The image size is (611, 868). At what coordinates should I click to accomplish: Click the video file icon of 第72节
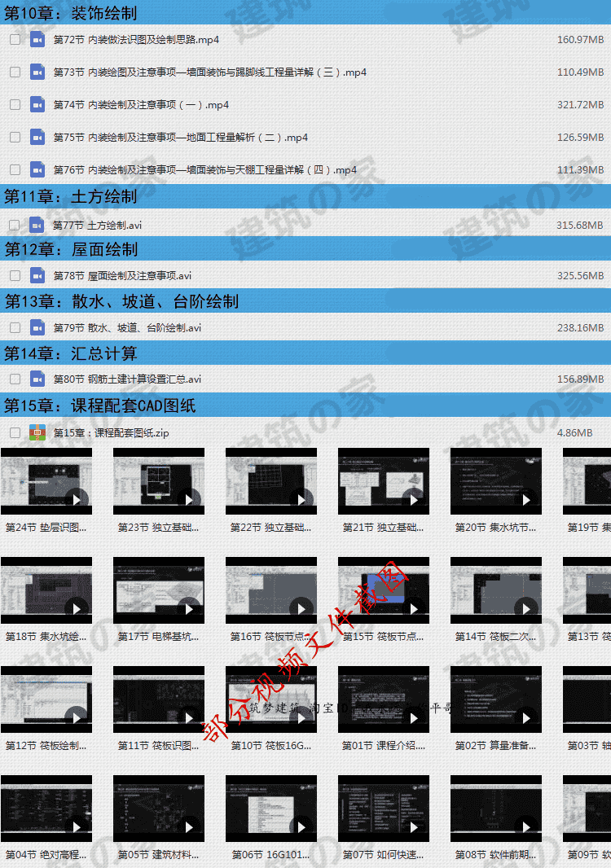coord(37,40)
